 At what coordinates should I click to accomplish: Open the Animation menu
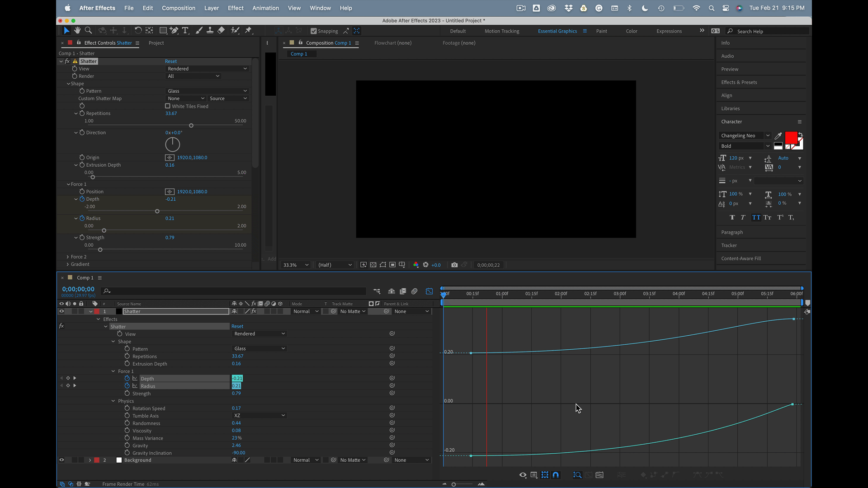click(x=265, y=8)
